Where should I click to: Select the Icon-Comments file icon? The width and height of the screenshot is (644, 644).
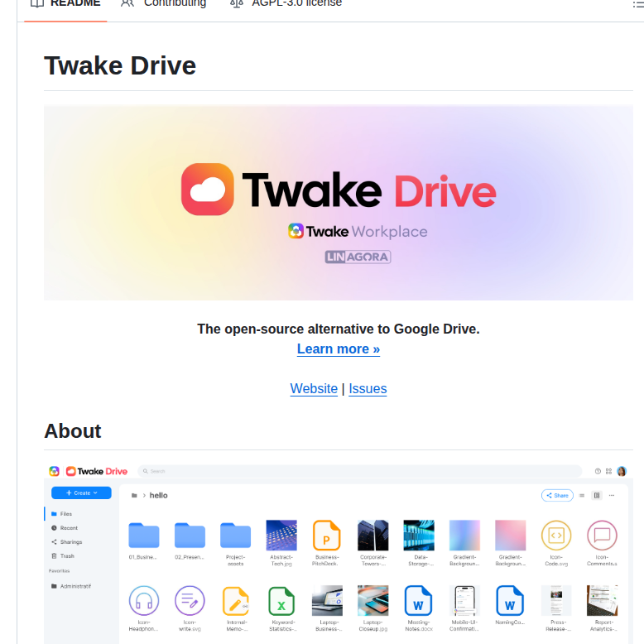602,536
